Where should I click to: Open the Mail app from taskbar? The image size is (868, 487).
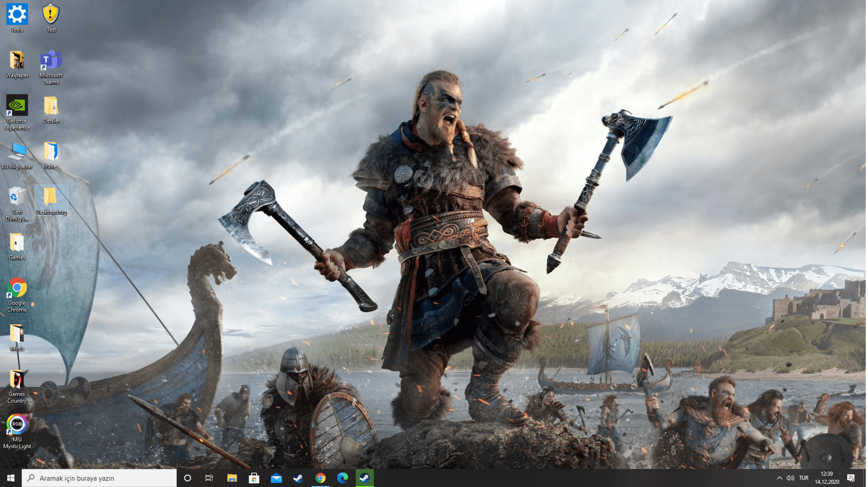[276, 478]
